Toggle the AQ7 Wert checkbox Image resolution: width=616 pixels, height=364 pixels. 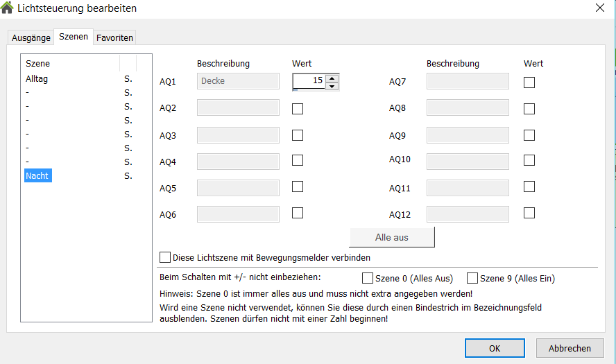tap(529, 82)
